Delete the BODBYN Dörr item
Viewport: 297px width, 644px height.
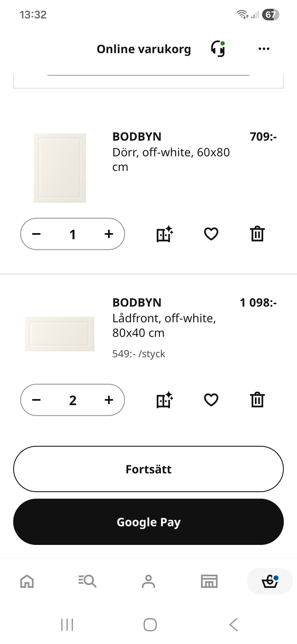click(257, 234)
